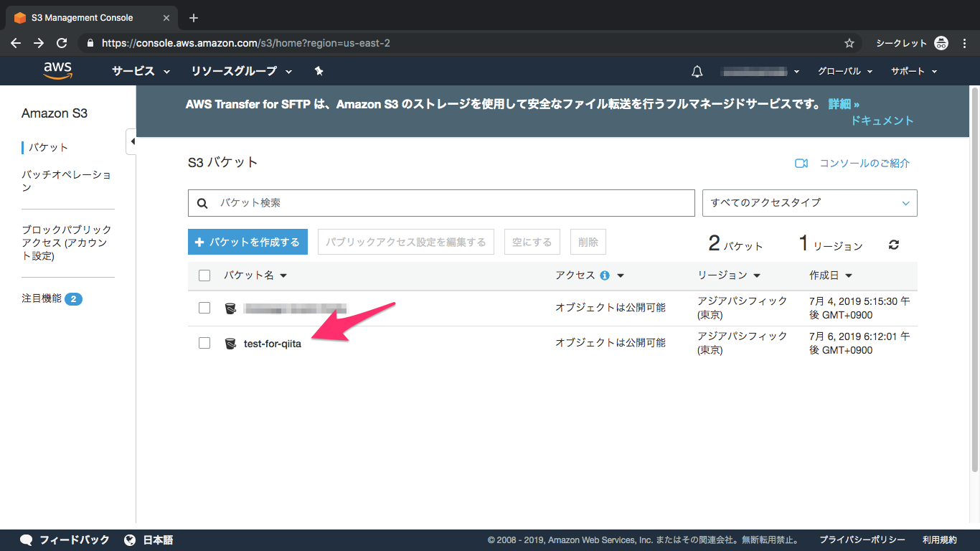The height and width of the screenshot is (551, 980).
Task: Toggle the select-all buckets checkbox
Action: point(204,275)
